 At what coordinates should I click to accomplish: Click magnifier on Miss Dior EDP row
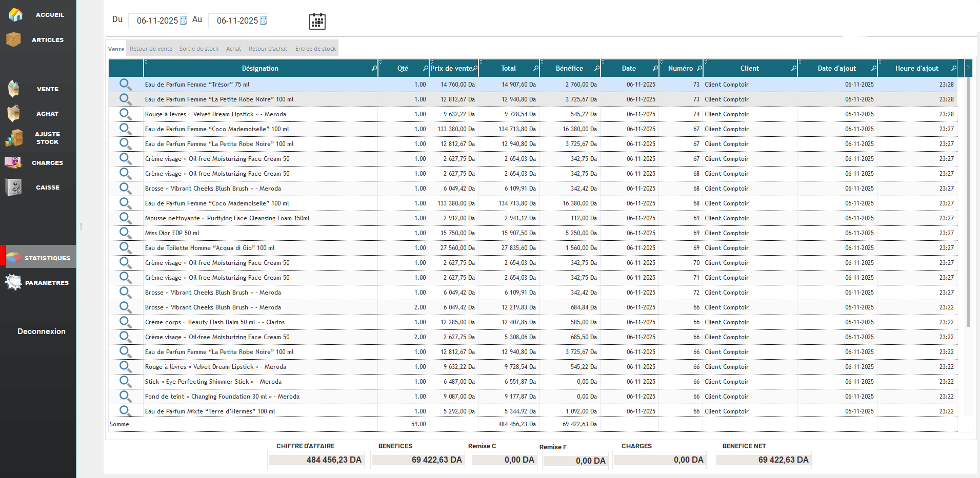click(x=125, y=233)
